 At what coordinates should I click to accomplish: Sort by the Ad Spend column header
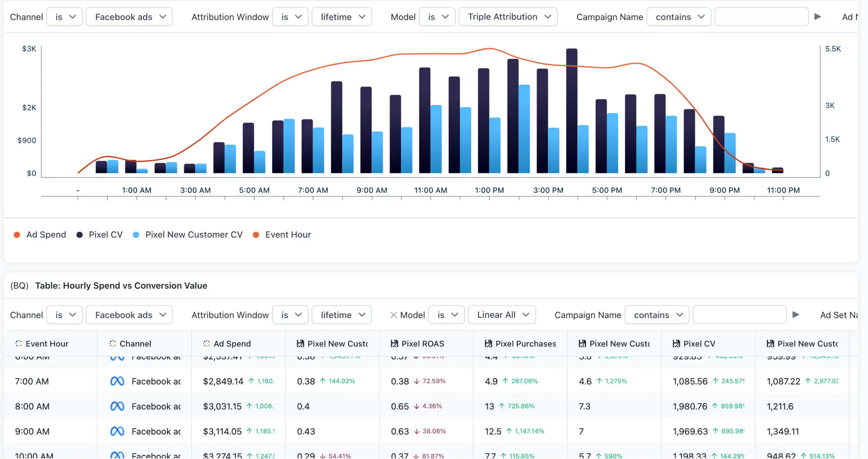[232, 344]
